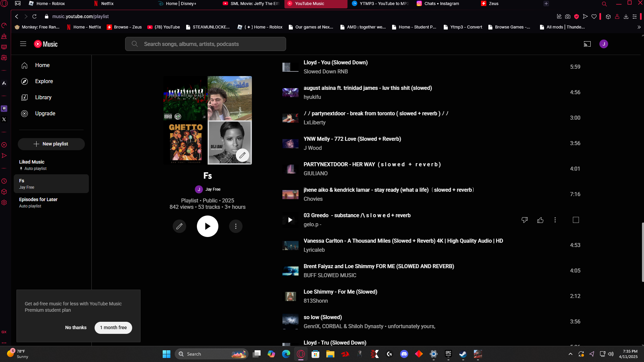Open the BUFF SLOWED MUSIC artist link
644x362 pixels.
pyautogui.click(x=330, y=275)
